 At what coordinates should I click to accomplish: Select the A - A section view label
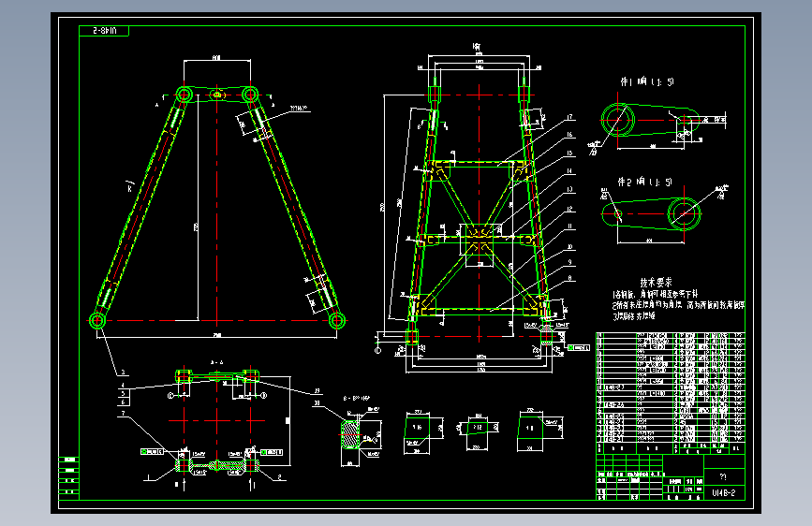[x=216, y=363]
